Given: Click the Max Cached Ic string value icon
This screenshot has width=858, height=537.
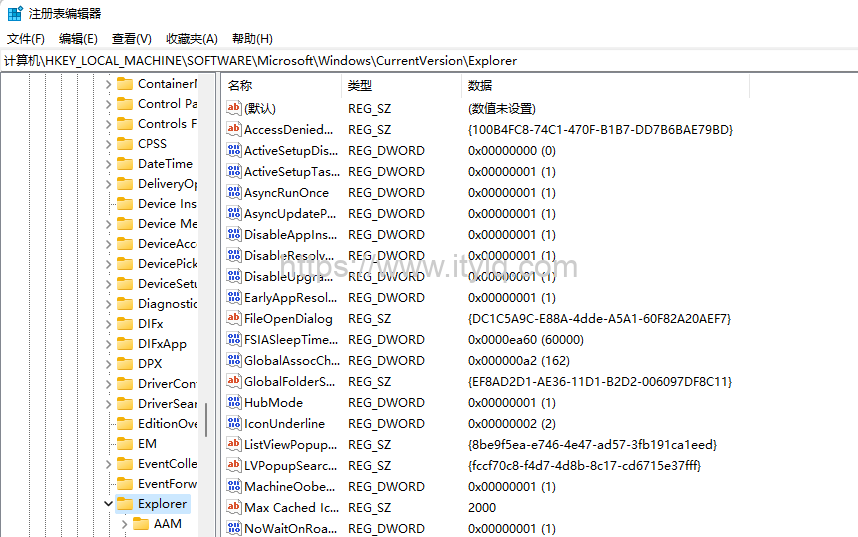Looking at the screenshot, I should click(234, 507).
